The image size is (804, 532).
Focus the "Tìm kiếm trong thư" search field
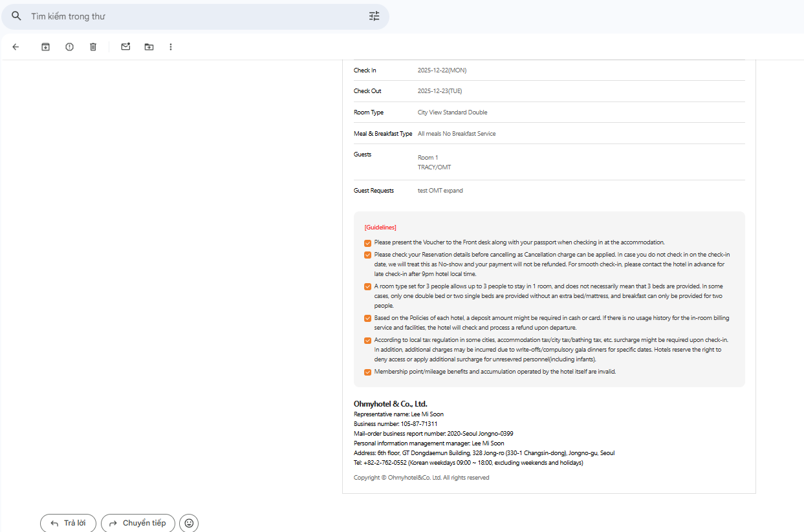[x=194, y=16]
